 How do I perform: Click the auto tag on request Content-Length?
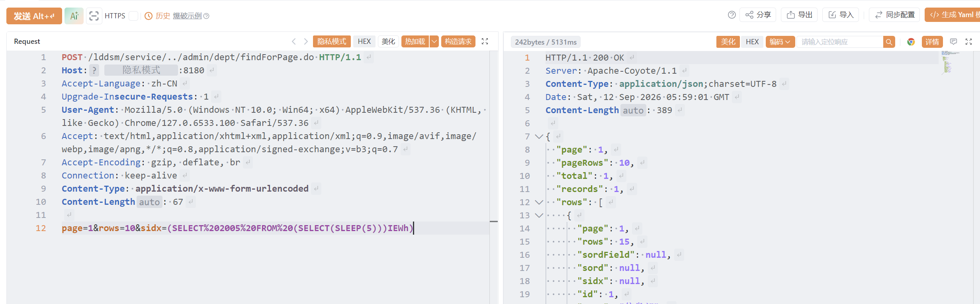(x=149, y=202)
